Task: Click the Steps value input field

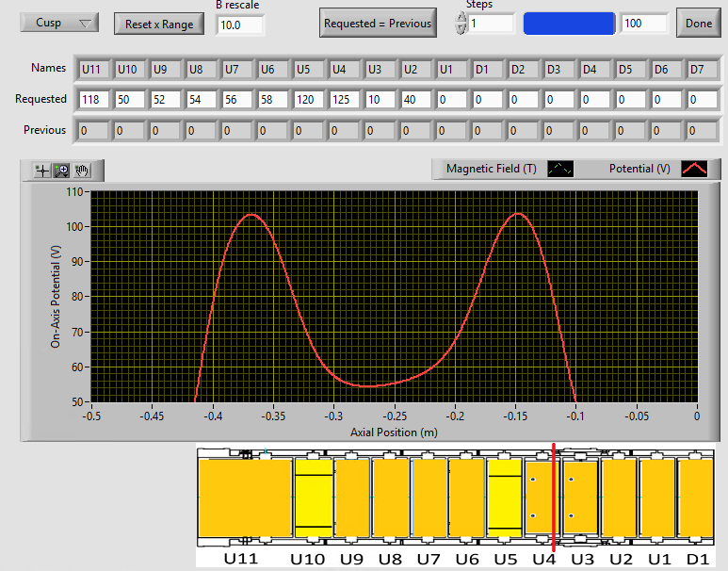Action: [491, 24]
